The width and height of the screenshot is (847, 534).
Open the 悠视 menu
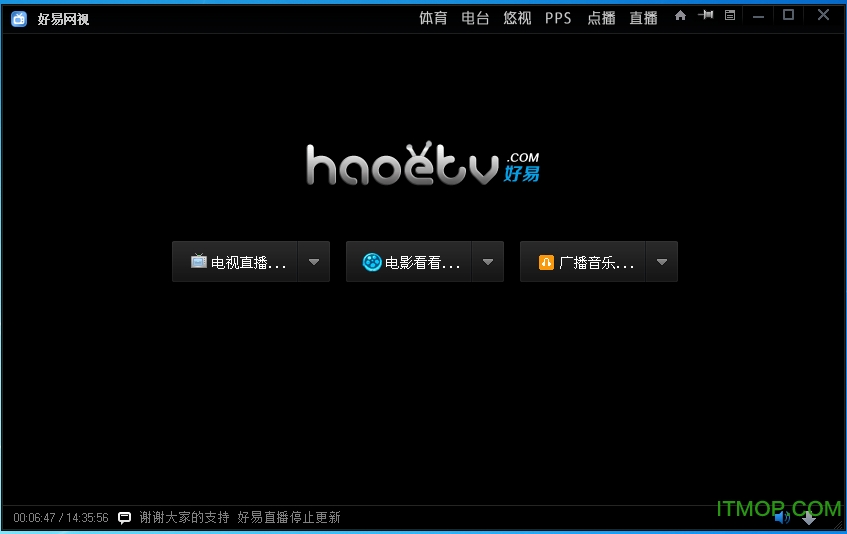pos(517,18)
